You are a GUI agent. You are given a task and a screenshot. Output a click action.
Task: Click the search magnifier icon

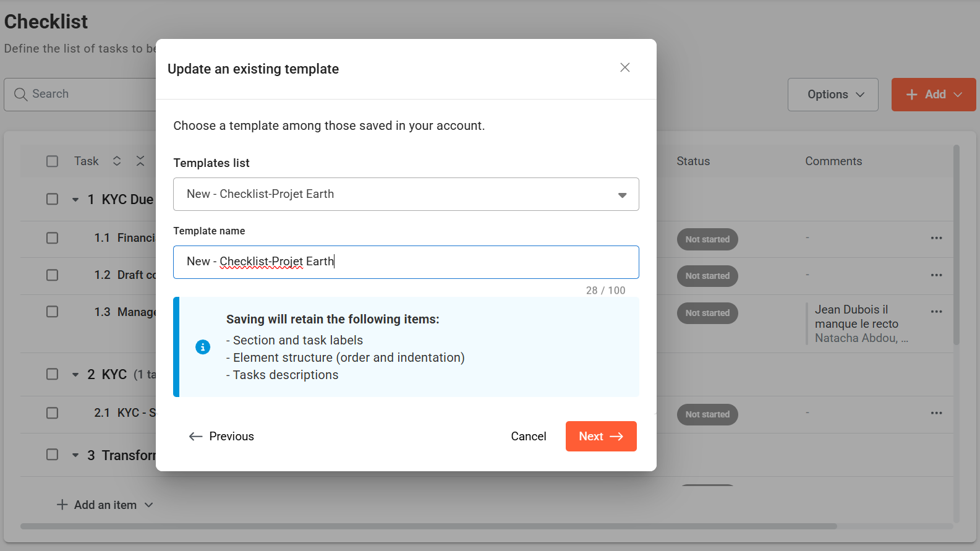coord(20,94)
